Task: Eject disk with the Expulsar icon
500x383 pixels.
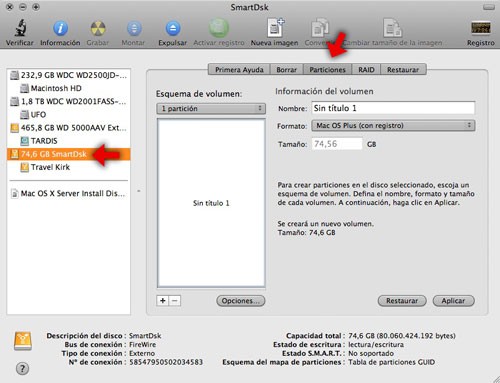Action: click(173, 28)
